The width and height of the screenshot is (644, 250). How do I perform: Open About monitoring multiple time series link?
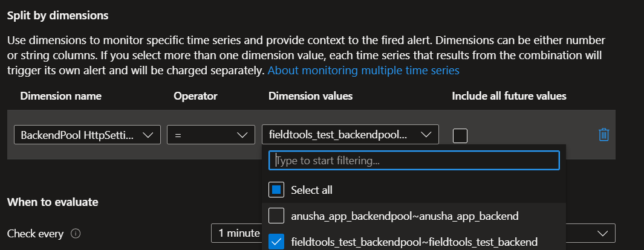coord(363,71)
